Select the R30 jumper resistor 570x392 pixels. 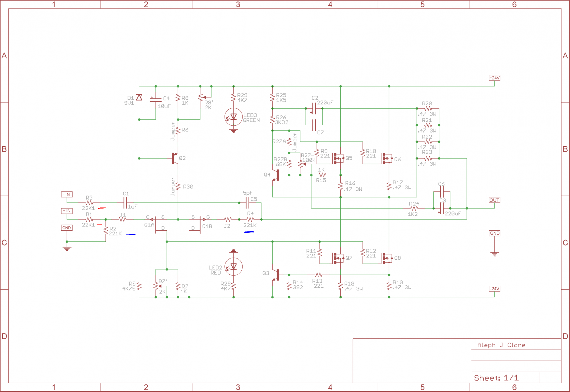(178, 186)
